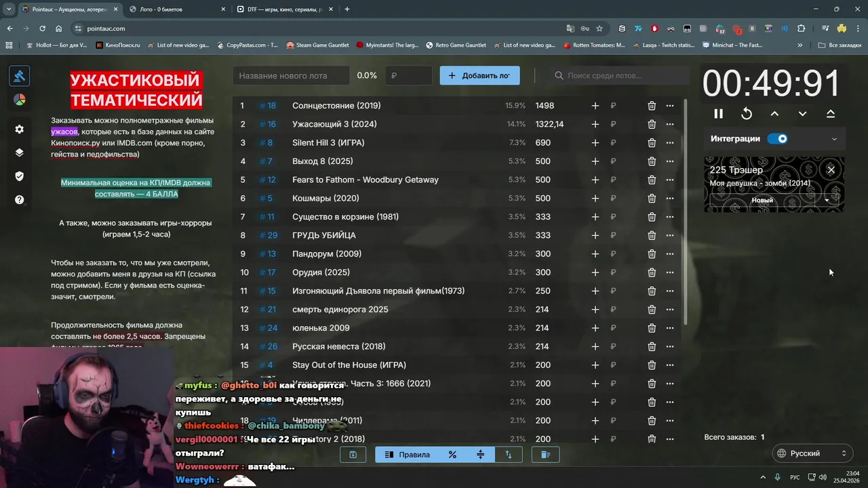Open the taskbar volume control
Screen dimensions: 868x488
coord(823,477)
